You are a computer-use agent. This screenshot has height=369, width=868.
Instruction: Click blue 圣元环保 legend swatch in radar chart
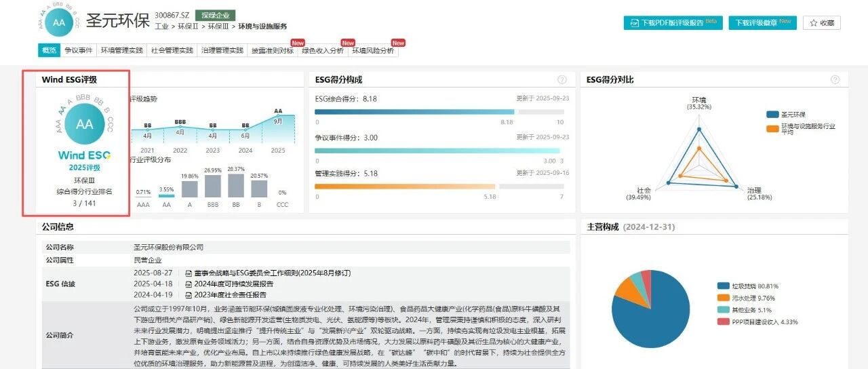pyautogui.click(x=773, y=115)
